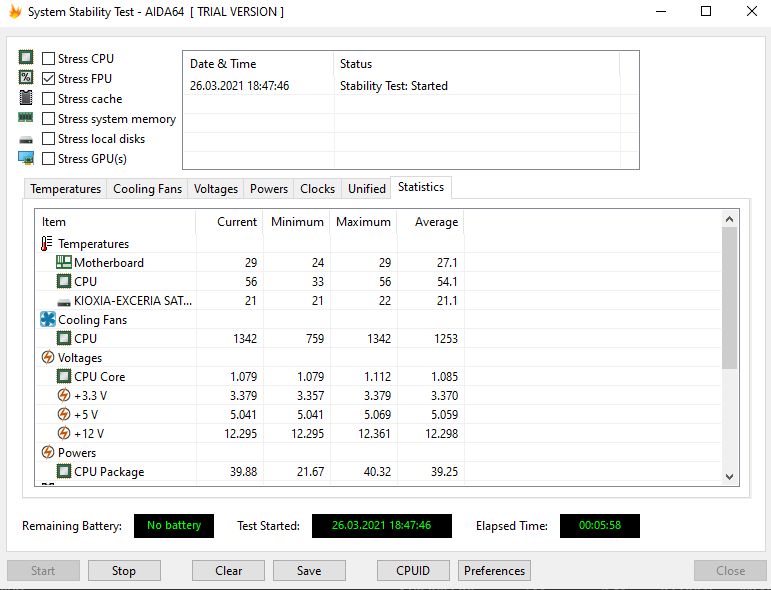This screenshot has width=771, height=590.
Task: Click the lightning icon of Voltages group
Action: click(48, 357)
